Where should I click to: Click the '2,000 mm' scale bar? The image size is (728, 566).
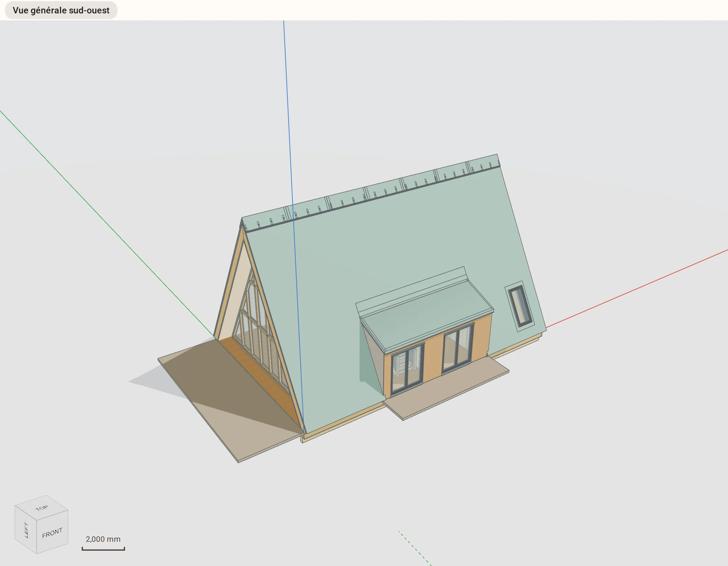[x=103, y=543]
